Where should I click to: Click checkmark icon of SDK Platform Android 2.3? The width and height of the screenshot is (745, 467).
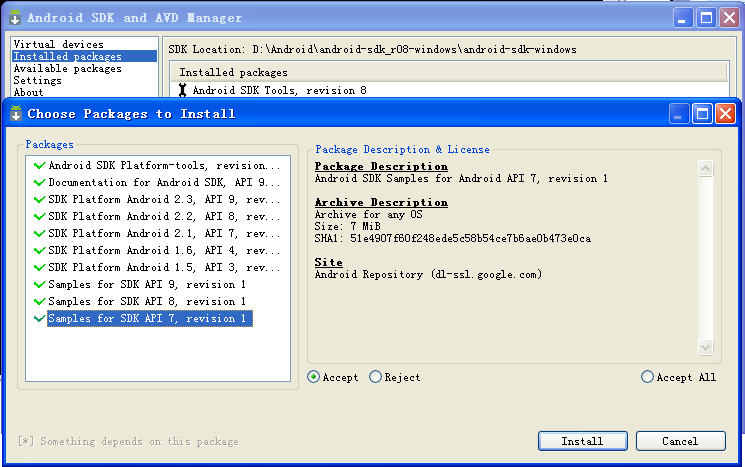(39, 200)
